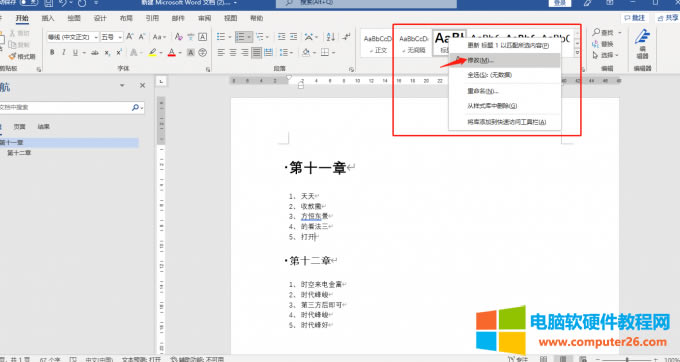Viewport: 680px width, 362px height.
Task: Click the yellow text highlight color button
Action: 152,52
